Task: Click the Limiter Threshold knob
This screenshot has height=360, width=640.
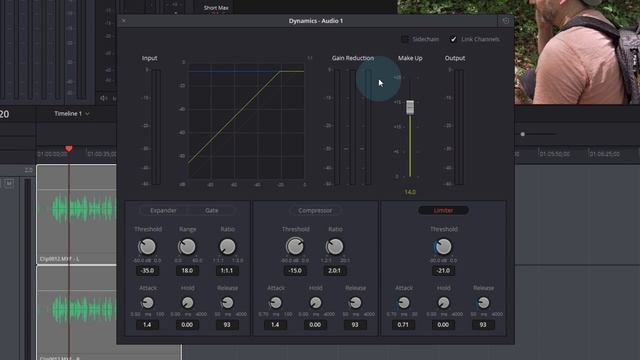Action: [x=443, y=247]
